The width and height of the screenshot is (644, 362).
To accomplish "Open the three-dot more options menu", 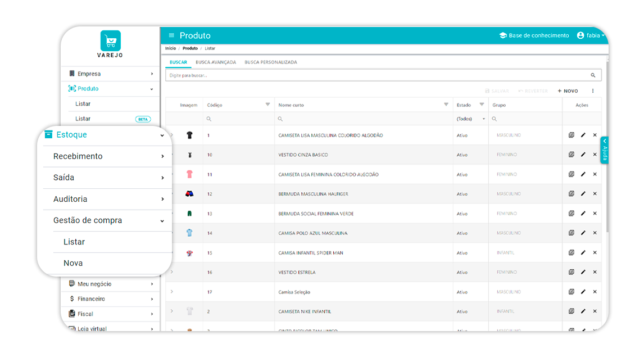I will pos(593,91).
